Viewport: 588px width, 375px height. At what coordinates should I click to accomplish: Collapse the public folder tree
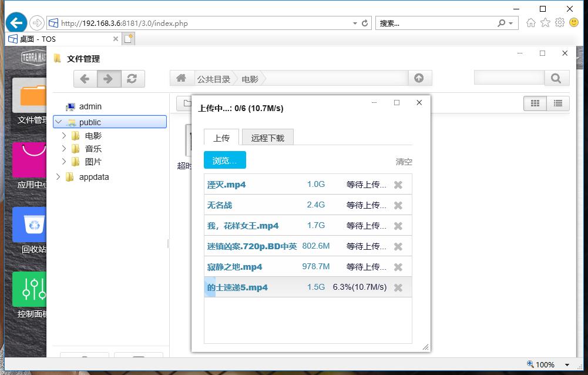click(58, 122)
